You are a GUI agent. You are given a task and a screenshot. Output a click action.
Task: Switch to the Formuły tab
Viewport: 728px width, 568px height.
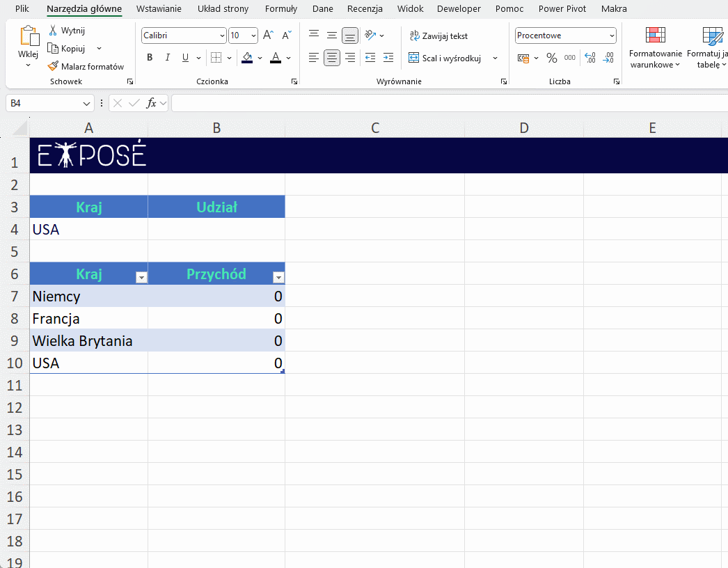click(281, 8)
